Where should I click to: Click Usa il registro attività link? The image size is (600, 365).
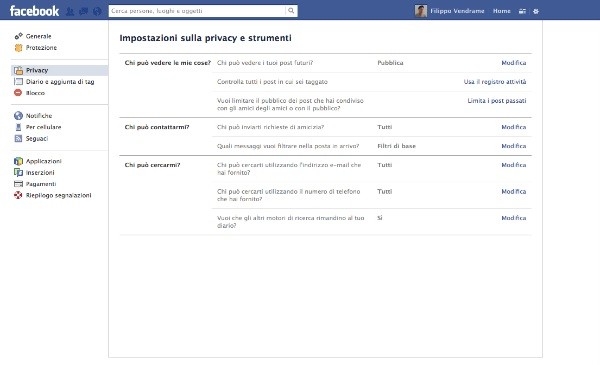tap(495, 81)
